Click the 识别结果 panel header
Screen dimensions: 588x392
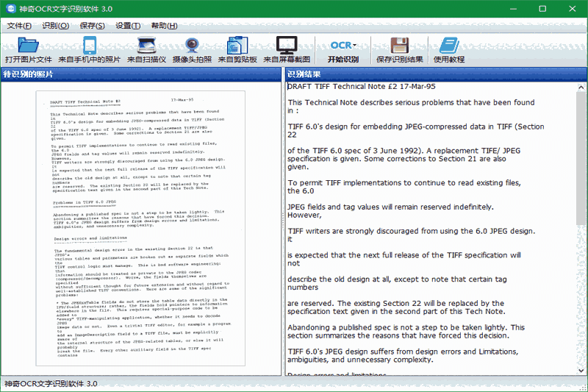(x=436, y=74)
